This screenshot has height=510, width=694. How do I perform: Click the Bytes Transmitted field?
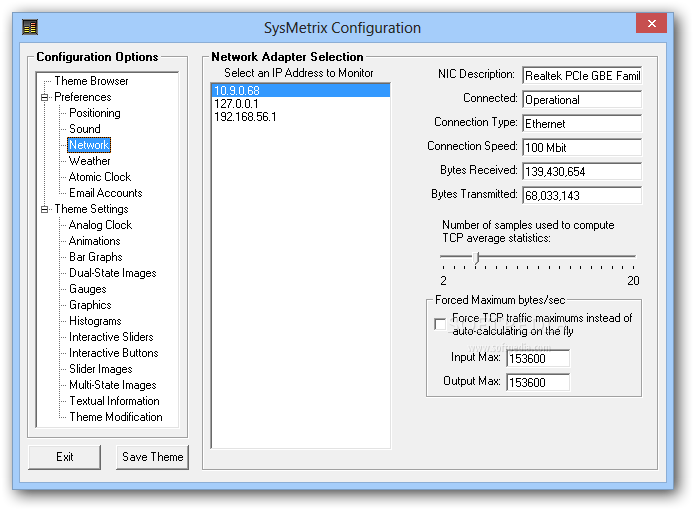pos(582,195)
